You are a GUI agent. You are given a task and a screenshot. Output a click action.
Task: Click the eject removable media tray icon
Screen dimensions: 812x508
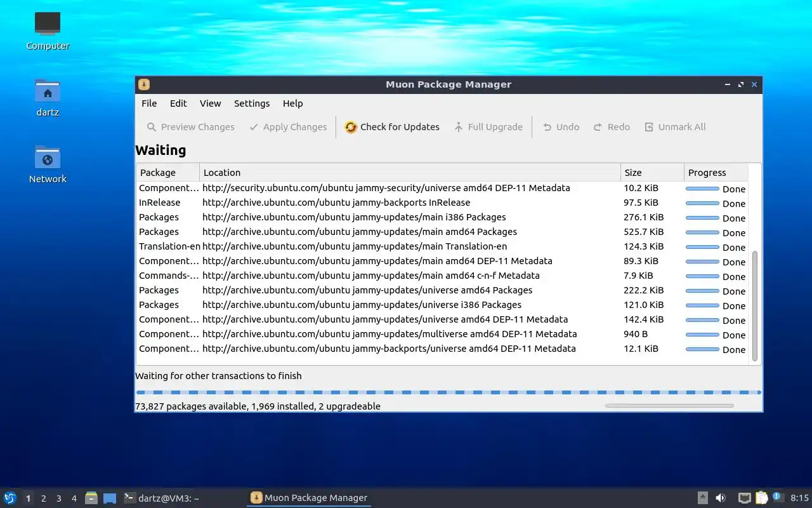click(703, 498)
